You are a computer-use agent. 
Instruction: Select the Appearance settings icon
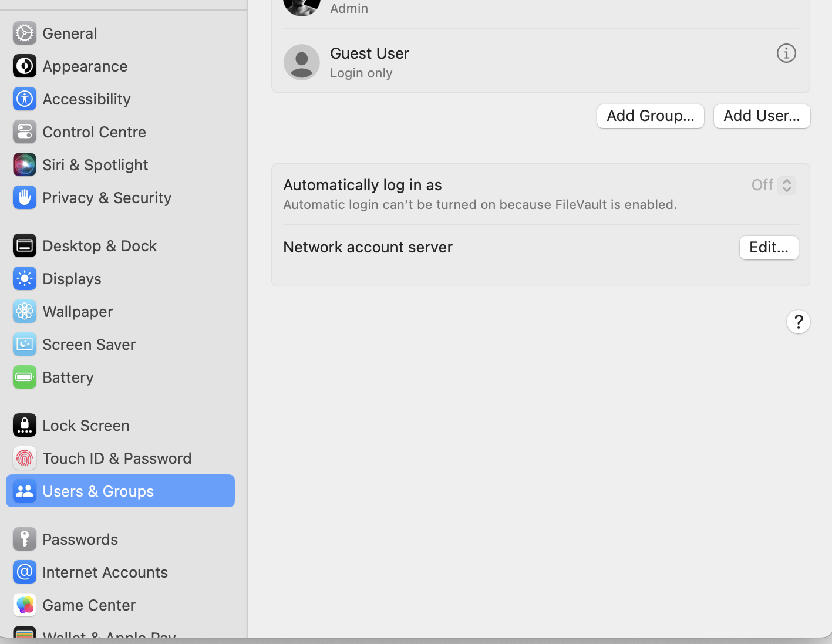point(24,66)
